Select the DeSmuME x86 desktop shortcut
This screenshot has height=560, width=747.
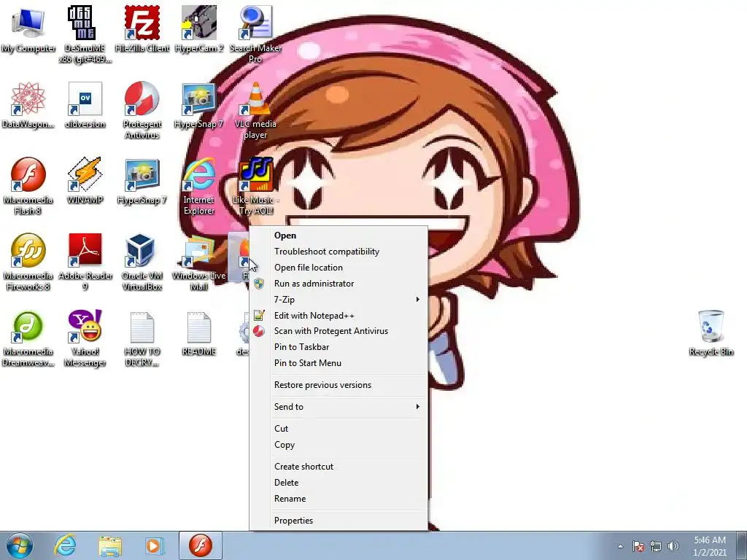(x=85, y=34)
